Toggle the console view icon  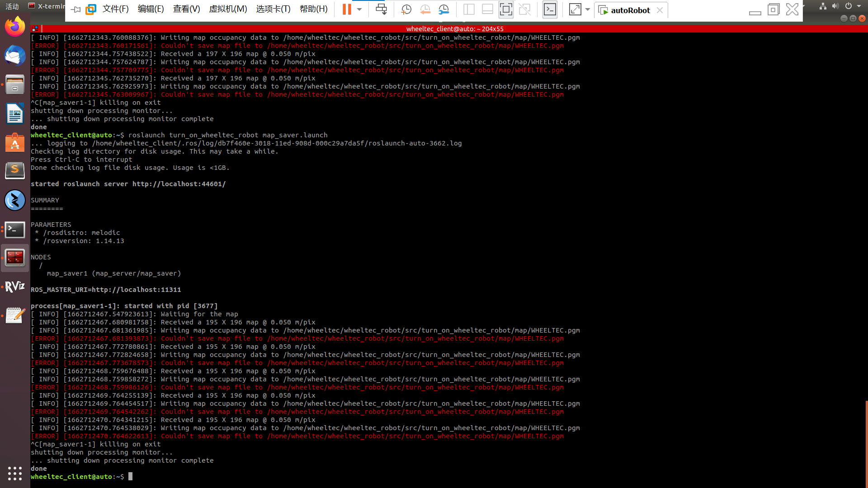click(x=550, y=9)
